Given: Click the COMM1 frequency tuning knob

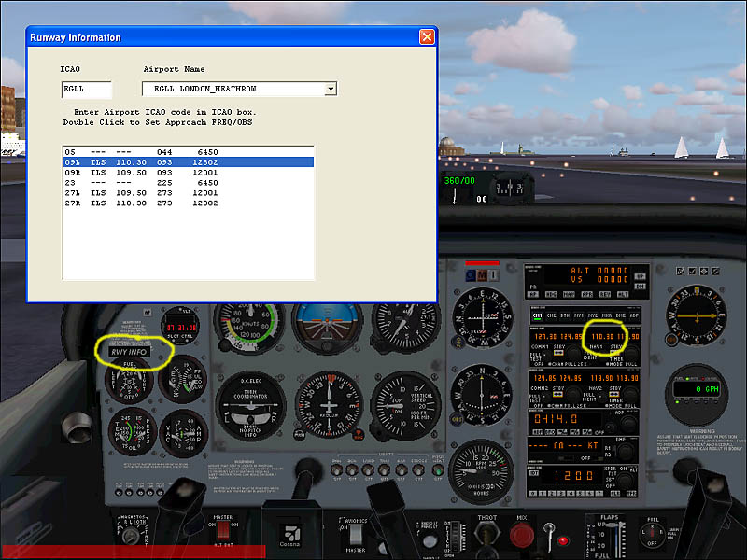Looking at the screenshot, I should click(x=574, y=354).
